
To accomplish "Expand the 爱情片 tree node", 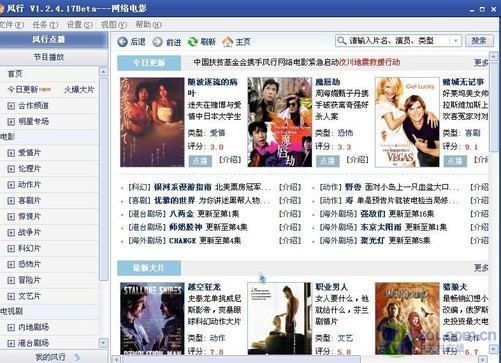I will point(11,153).
